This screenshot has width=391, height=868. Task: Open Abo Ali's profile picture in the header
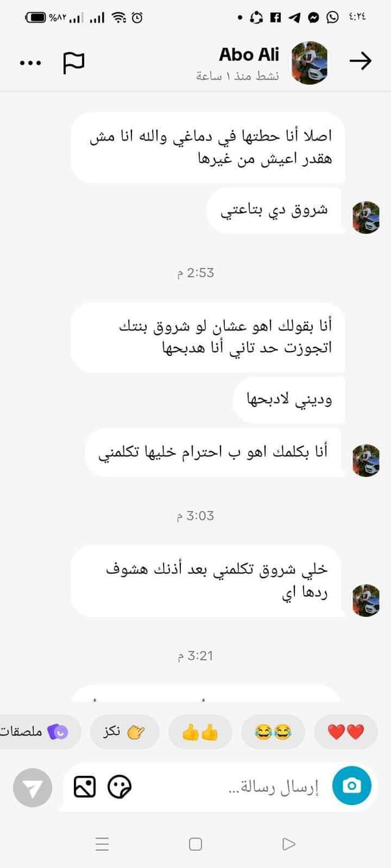click(309, 62)
